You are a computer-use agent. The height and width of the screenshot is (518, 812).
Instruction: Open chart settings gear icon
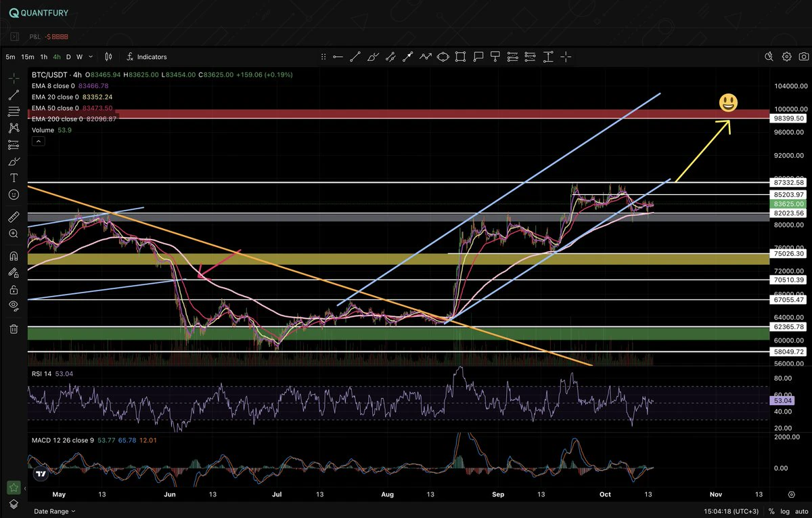point(787,57)
